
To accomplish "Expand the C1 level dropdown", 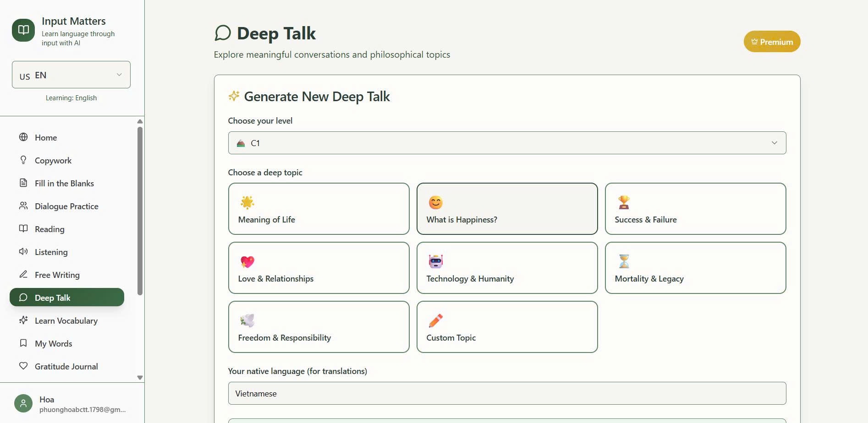I will coord(507,143).
